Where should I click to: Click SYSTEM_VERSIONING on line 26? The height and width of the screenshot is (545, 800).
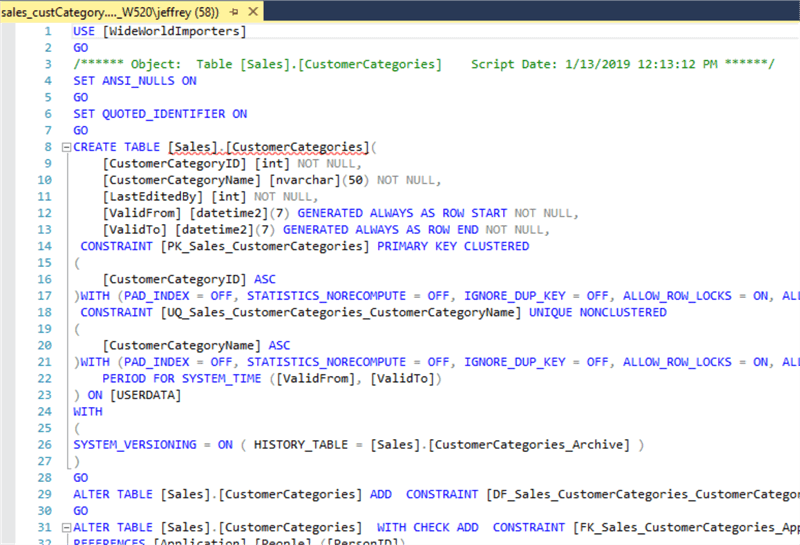pos(135,444)
